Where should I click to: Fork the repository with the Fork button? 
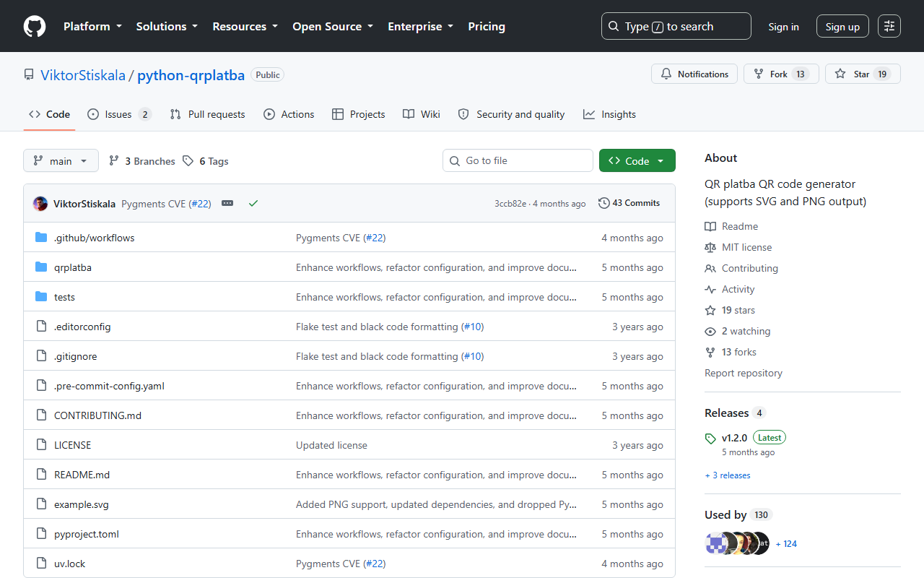[781, 74]
